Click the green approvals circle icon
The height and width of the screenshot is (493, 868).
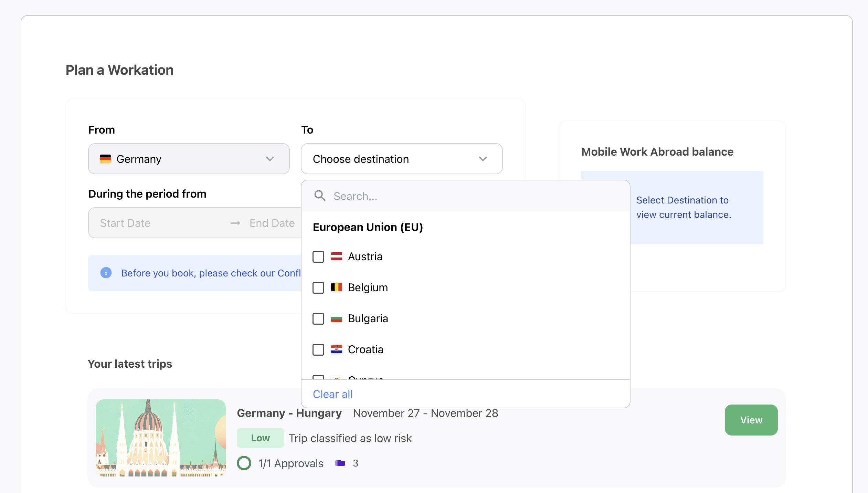244,463
